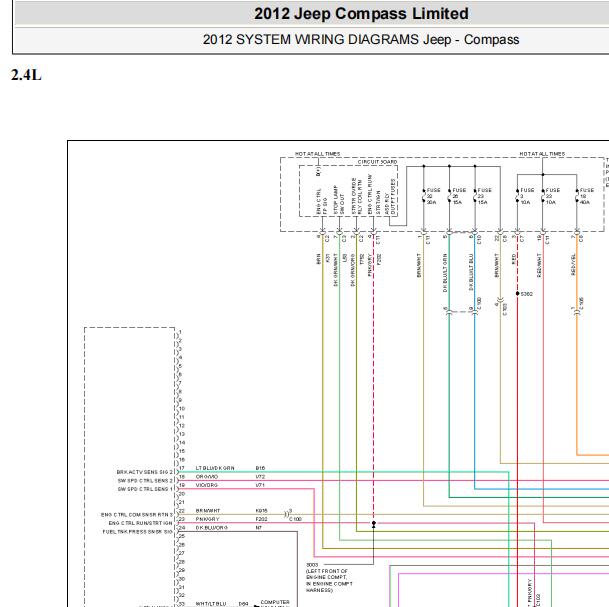
Task: Select the "WHT/LT BLU" wire label
Action: tap(211, 604)
